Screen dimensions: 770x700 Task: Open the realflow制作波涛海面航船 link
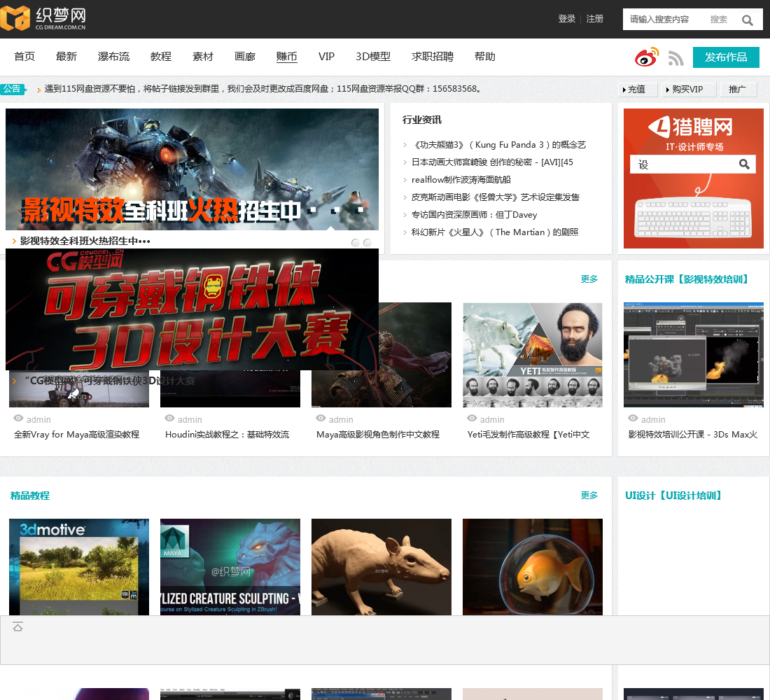click(x=461, y=180)
